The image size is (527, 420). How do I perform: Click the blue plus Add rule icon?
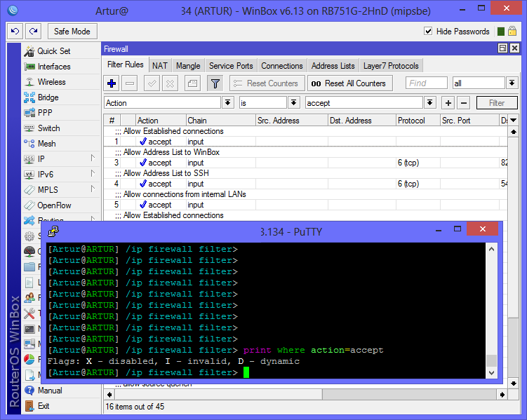(x=112, y=83)
